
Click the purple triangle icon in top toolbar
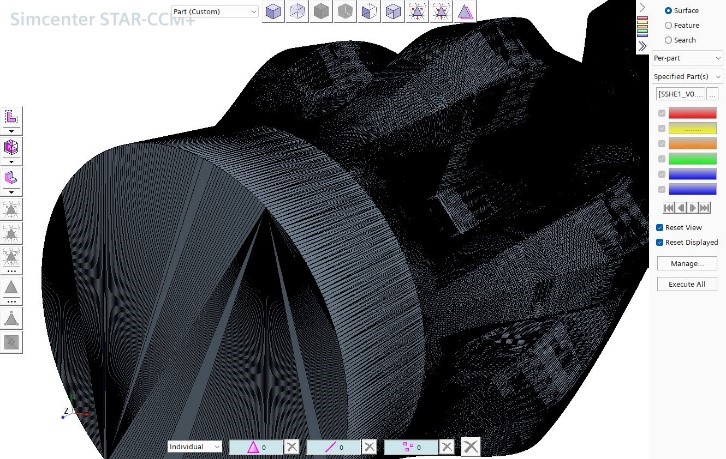coord(466,11)
